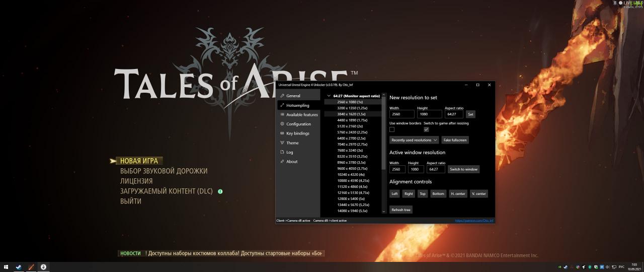Open the About section icon
644x272 pixels.
tap(282, 162)
